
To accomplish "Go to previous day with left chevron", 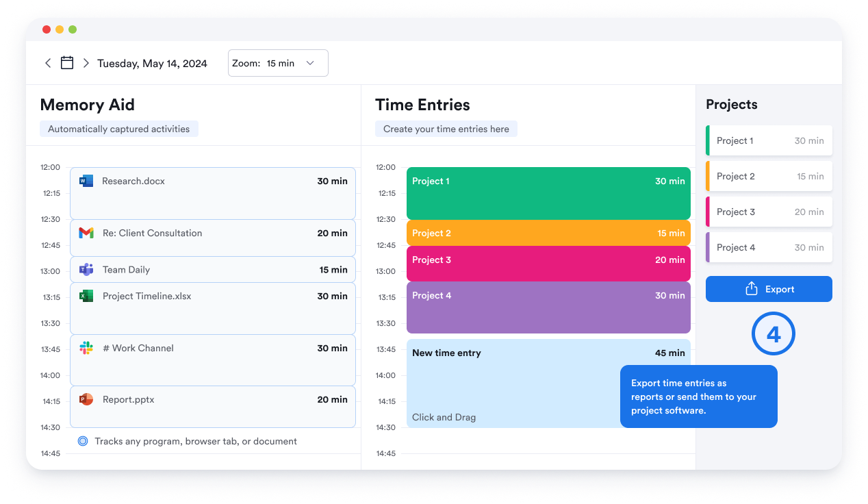I will (x=48, y=63).
